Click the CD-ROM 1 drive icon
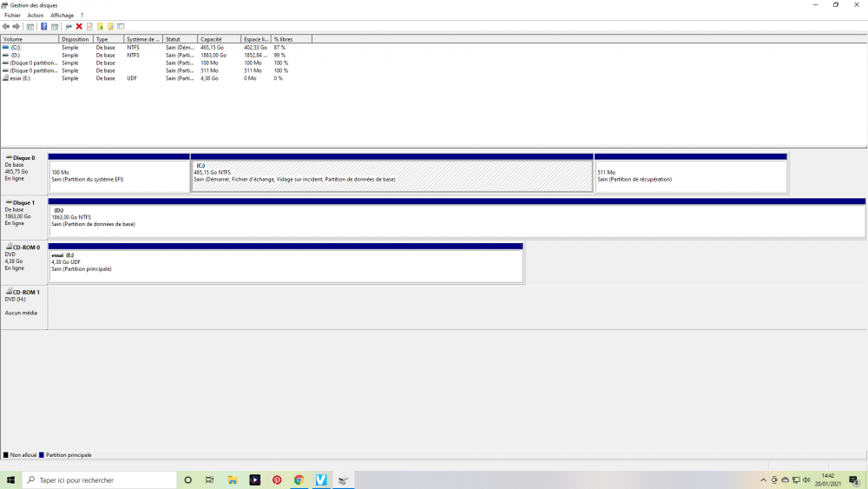Image resolution: width=868 pixels, height=489 pixels. click(9, 291)
